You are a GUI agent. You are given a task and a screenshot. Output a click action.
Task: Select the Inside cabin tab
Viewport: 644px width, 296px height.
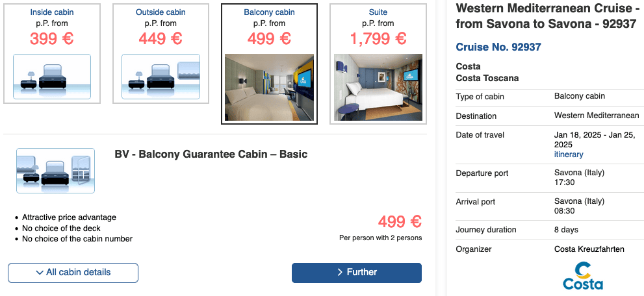52,12
